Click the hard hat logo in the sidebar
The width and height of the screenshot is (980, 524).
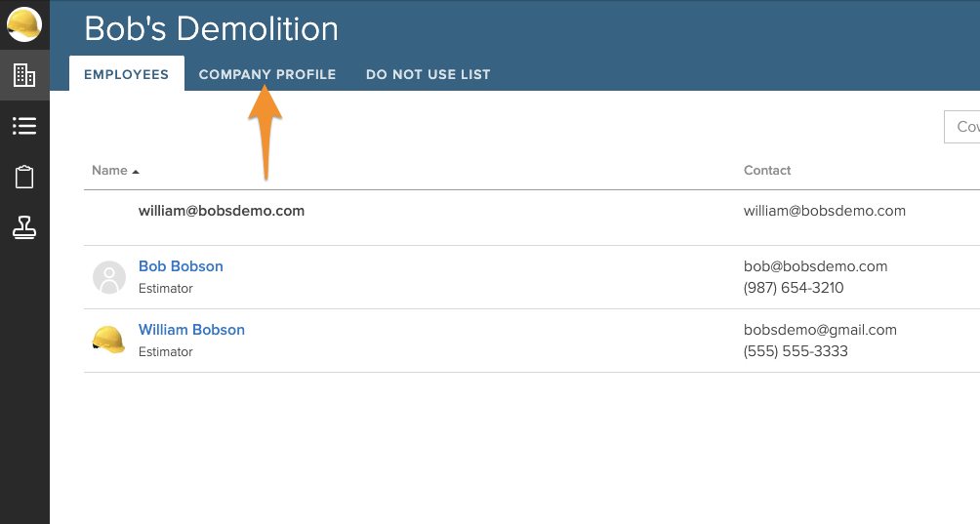coord(24,24)
